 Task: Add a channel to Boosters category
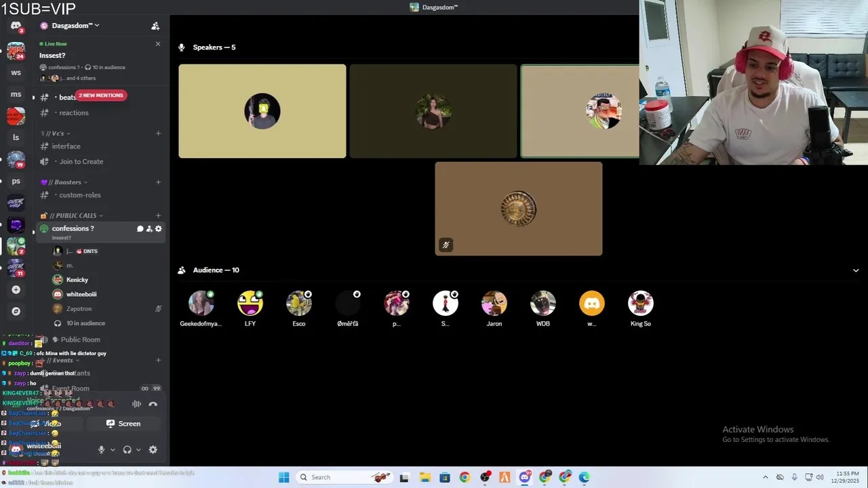[158, 182]
